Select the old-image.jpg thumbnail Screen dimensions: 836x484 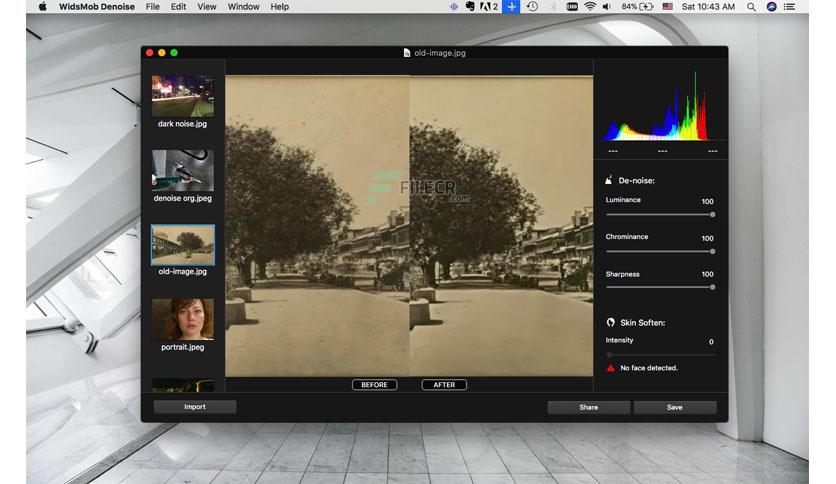183,245
